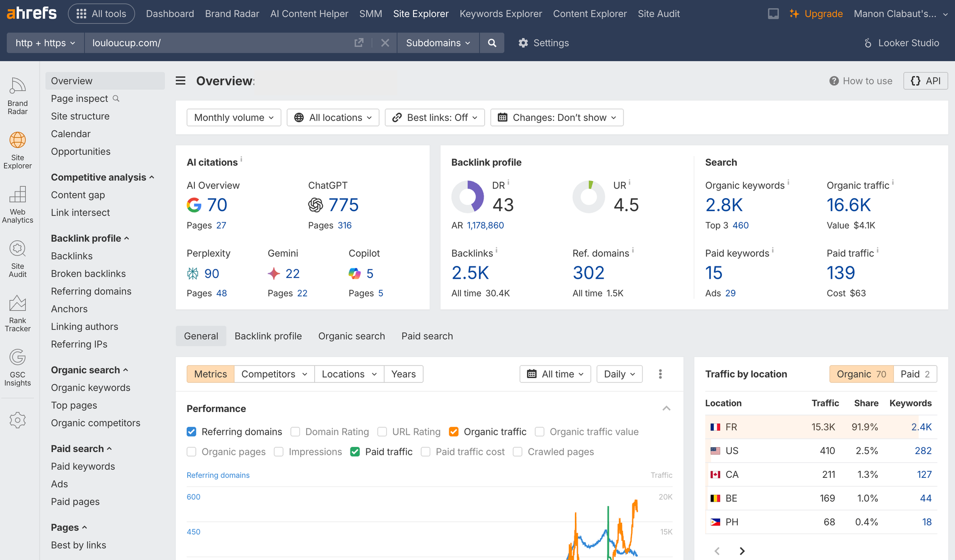Click the API button

click(x=925, y=81)
